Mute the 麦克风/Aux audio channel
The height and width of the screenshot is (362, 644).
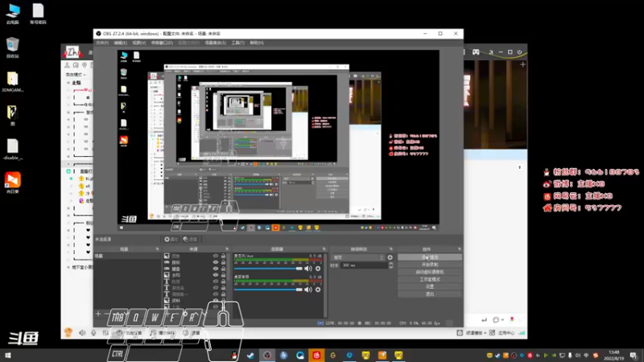click(308, 269)
